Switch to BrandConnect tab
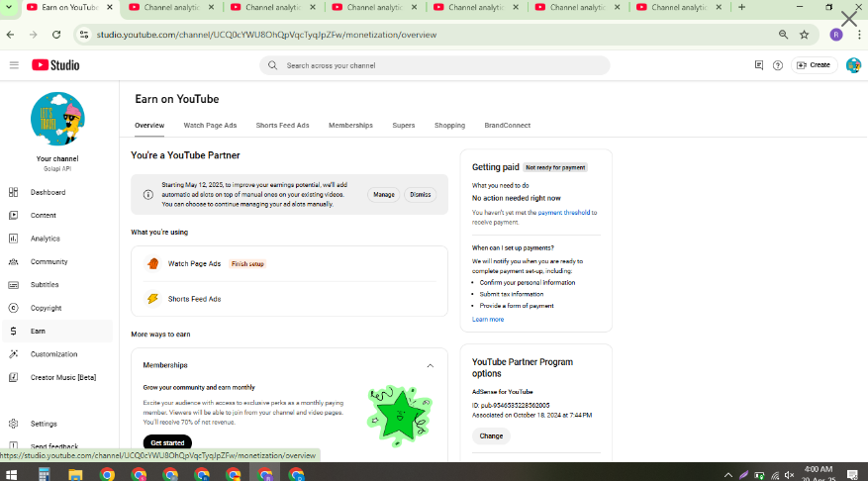 point(507,126)
